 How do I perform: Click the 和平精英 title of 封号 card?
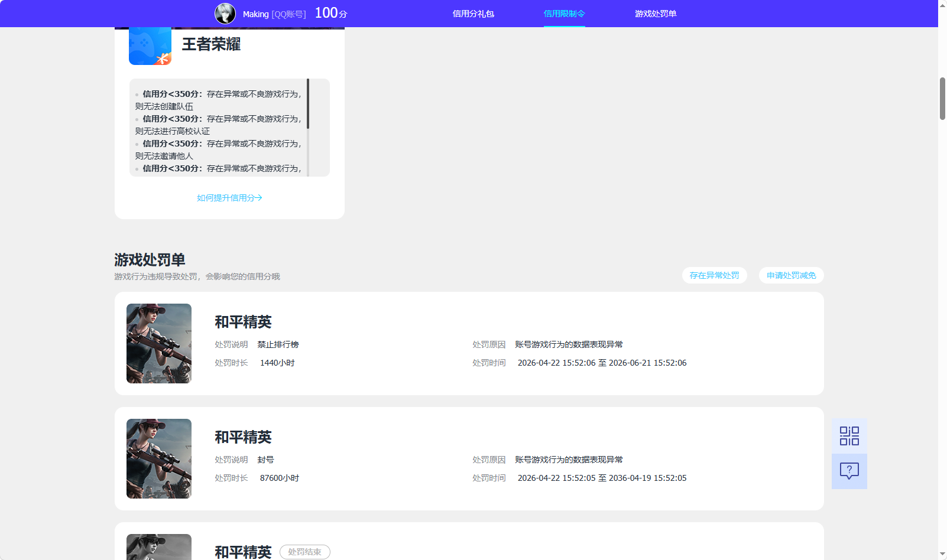point(243,437)
